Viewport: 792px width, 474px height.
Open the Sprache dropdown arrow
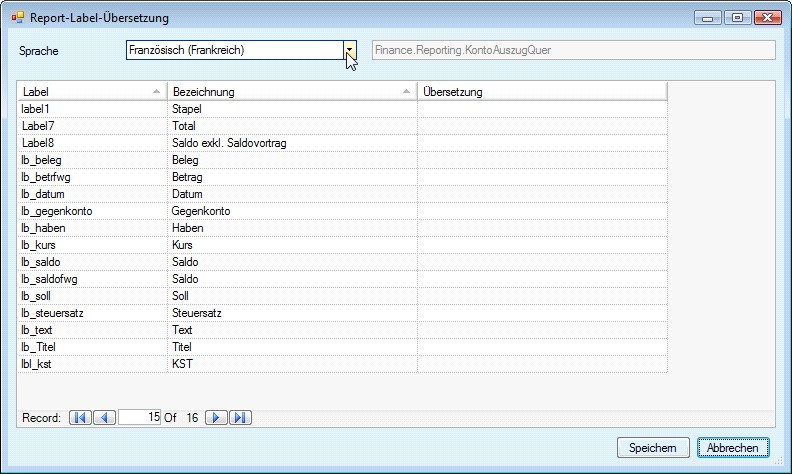click(x=350, y=50)
